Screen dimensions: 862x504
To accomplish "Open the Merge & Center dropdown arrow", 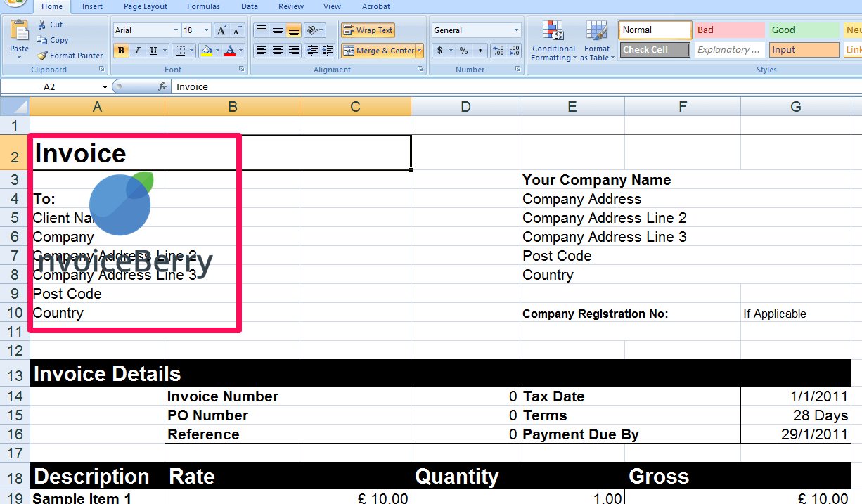I will (x=420, y=51).
